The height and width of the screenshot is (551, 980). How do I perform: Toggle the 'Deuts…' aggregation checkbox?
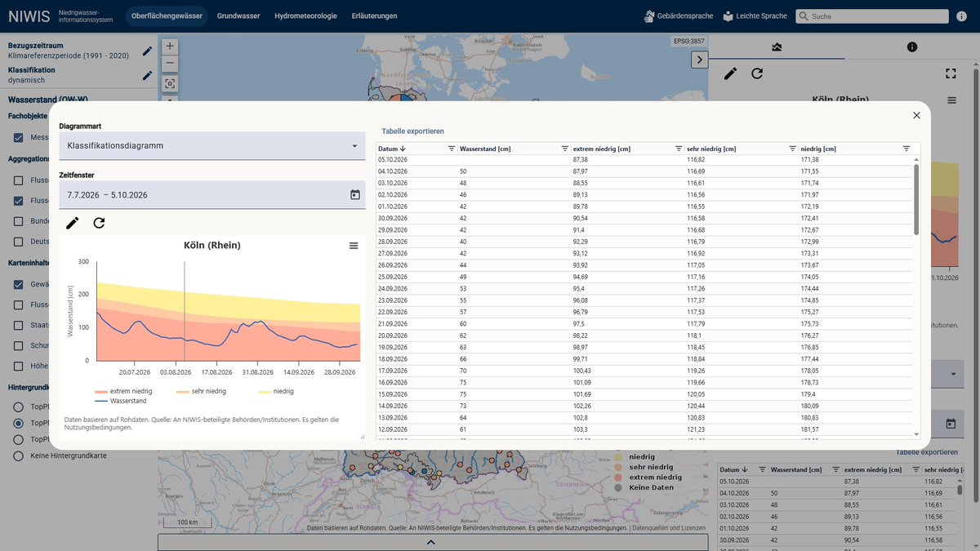[x=19, y=242]
